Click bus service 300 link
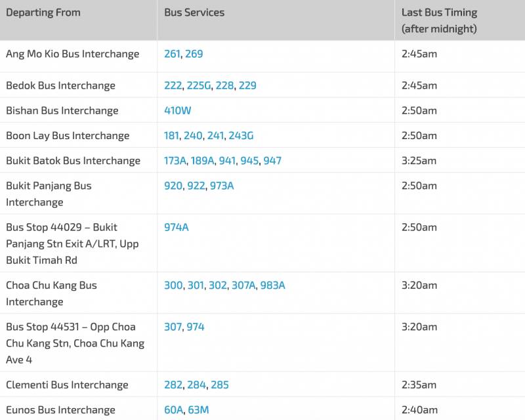 [173, 285]
